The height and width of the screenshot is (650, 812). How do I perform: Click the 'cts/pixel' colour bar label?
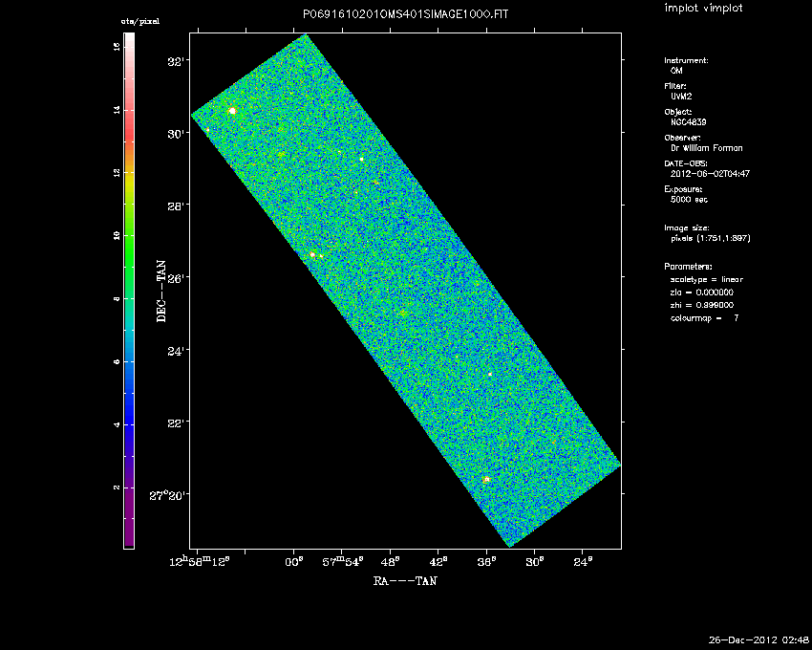click(x=139, y=22)
